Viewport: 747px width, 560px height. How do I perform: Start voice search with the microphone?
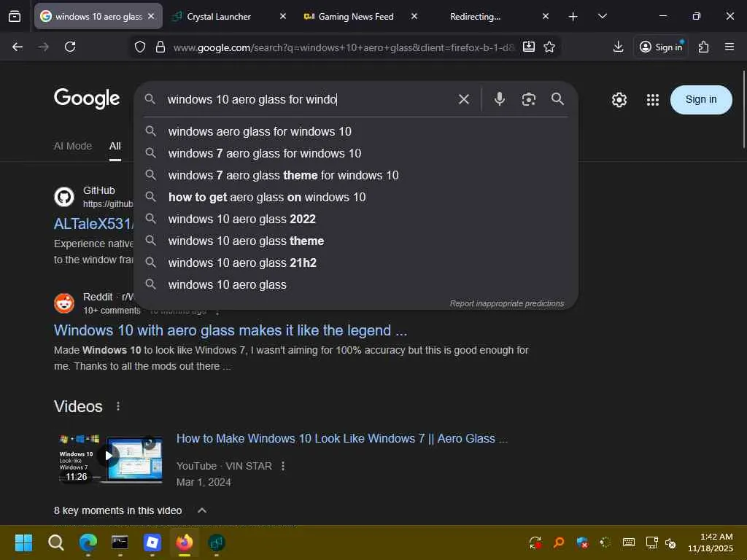[499, 99]
